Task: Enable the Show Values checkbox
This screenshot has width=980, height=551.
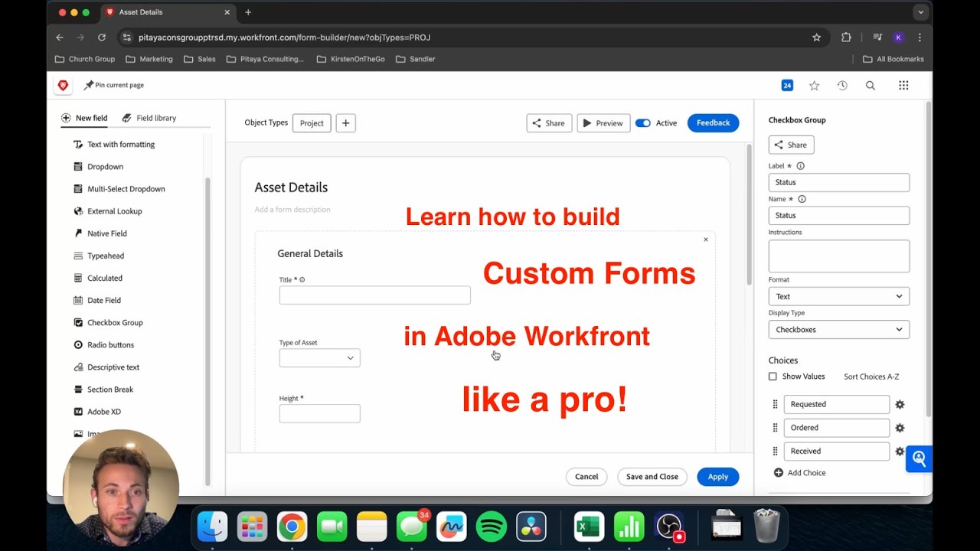Action: (773, 377)
